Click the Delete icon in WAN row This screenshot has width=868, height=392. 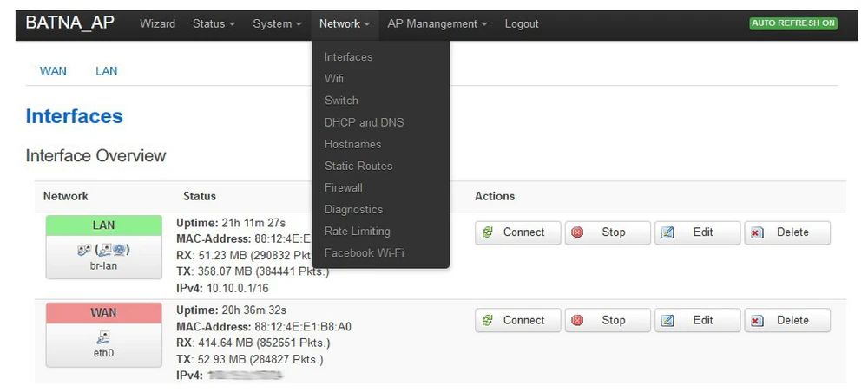click(x=757, y=320)
